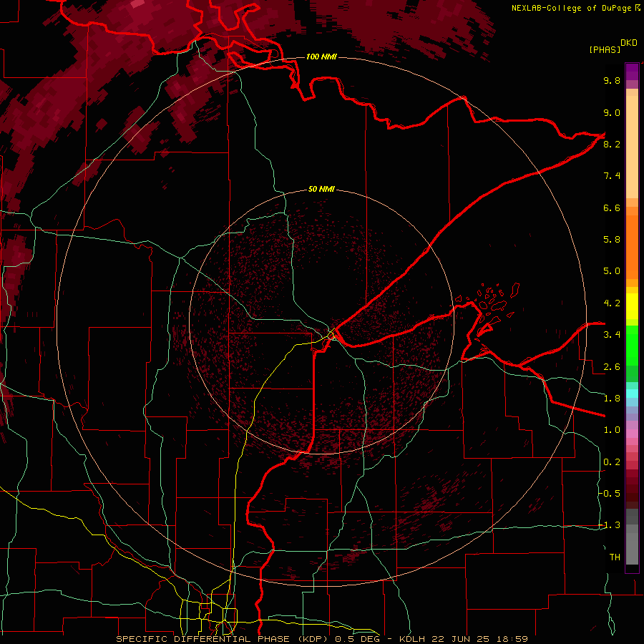Click the 3.4 scale value
Image resolution: width=644 pixels, height=644 pixels.
pos(612,335)
